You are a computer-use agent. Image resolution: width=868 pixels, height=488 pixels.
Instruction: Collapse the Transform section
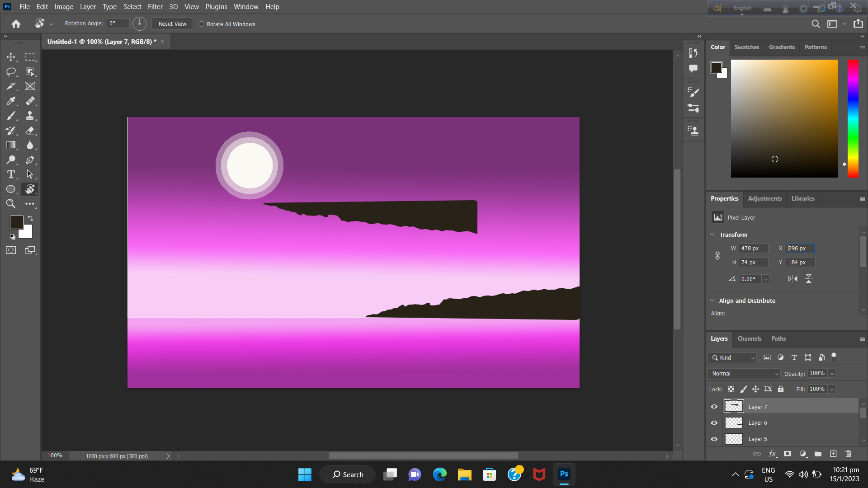[x=712, y=235]
